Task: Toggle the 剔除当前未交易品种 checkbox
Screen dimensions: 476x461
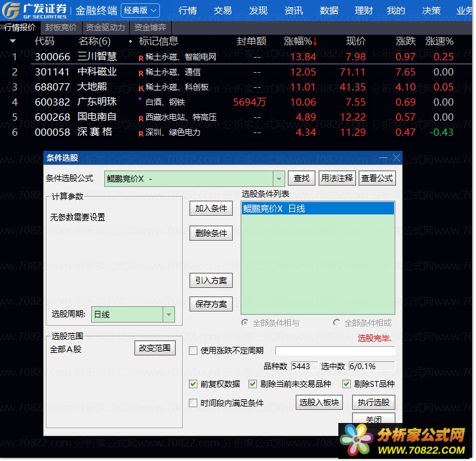Action: pos(252,385)
